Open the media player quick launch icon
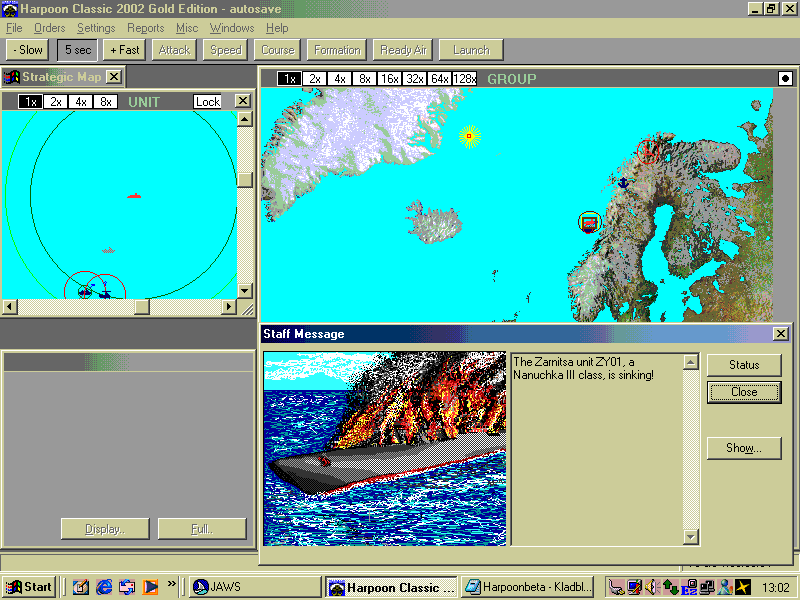The width and height of the screenshot is (800, 600). point(150,587)
